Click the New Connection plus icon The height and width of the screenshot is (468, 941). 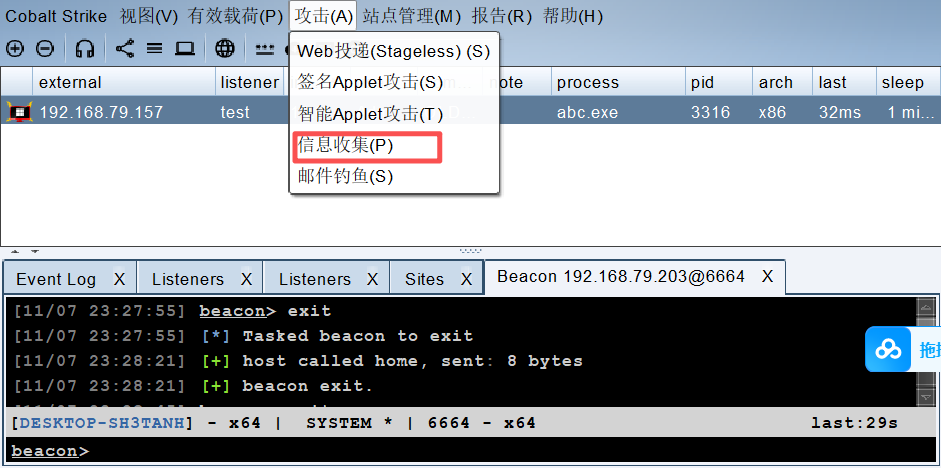click(14, 49)
